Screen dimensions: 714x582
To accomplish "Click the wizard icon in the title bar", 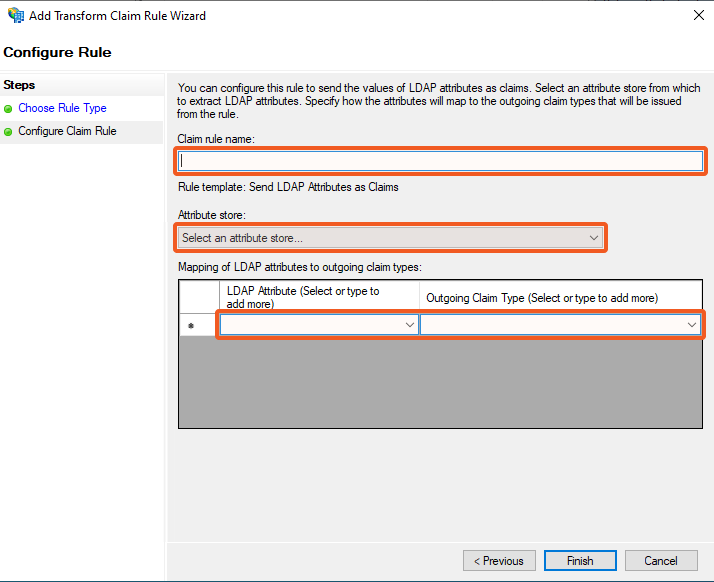I will point(14,15).
